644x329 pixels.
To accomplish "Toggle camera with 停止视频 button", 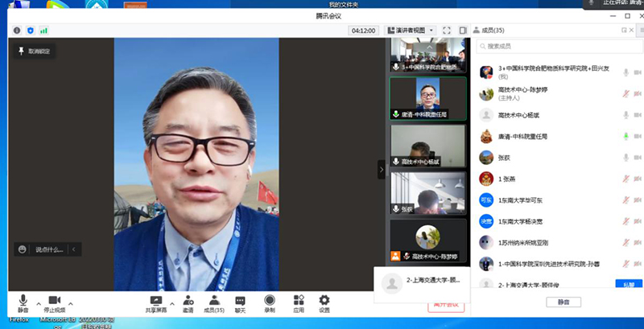I will [x=53, y=302].
